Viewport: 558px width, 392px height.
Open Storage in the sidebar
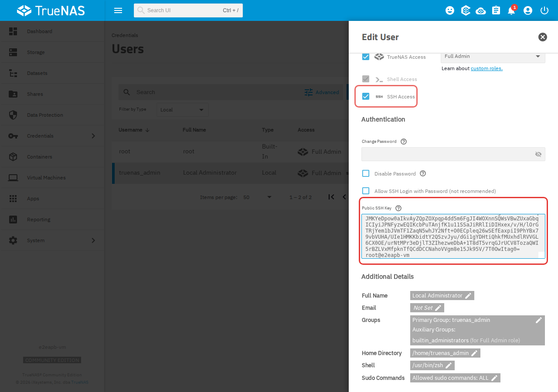click(x=52, y=52)
